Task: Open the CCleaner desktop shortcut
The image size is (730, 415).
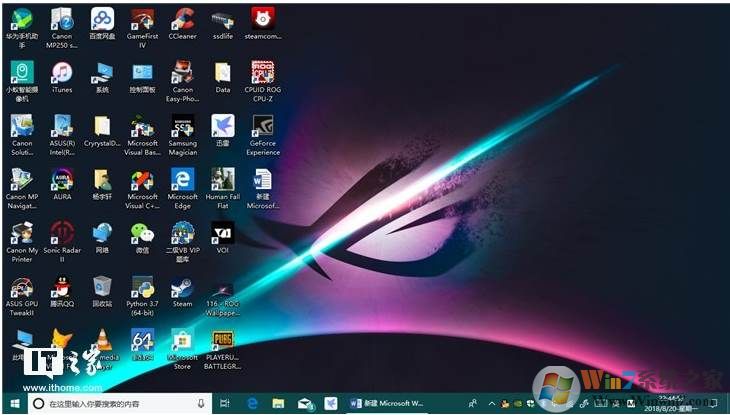Action: 182,19
